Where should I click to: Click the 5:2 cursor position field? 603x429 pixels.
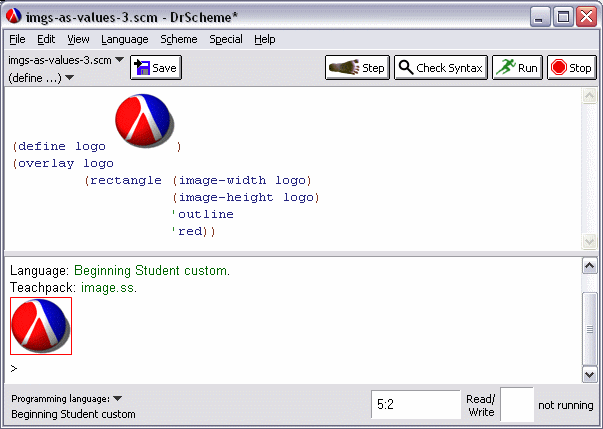pos(416,404)
